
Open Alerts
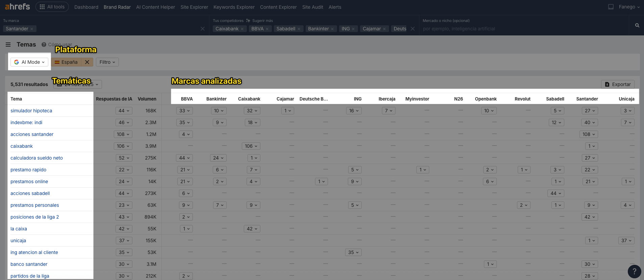(x=335, y=7)
